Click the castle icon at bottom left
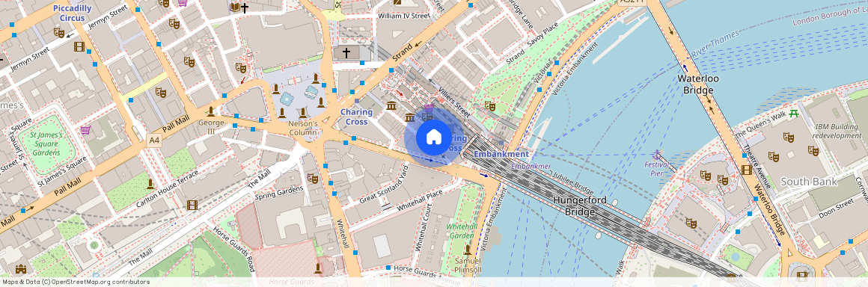 21,269
